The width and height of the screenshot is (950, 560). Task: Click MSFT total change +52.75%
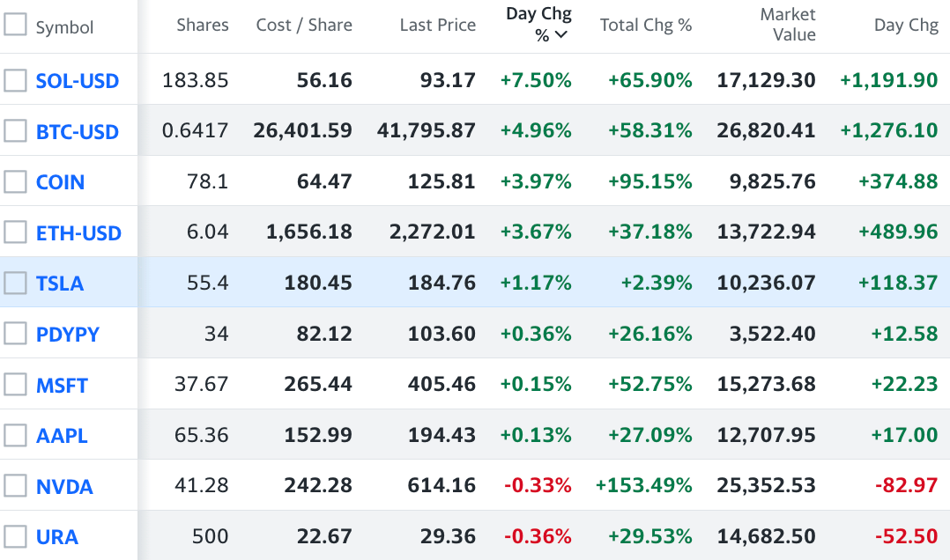[650, 384]
